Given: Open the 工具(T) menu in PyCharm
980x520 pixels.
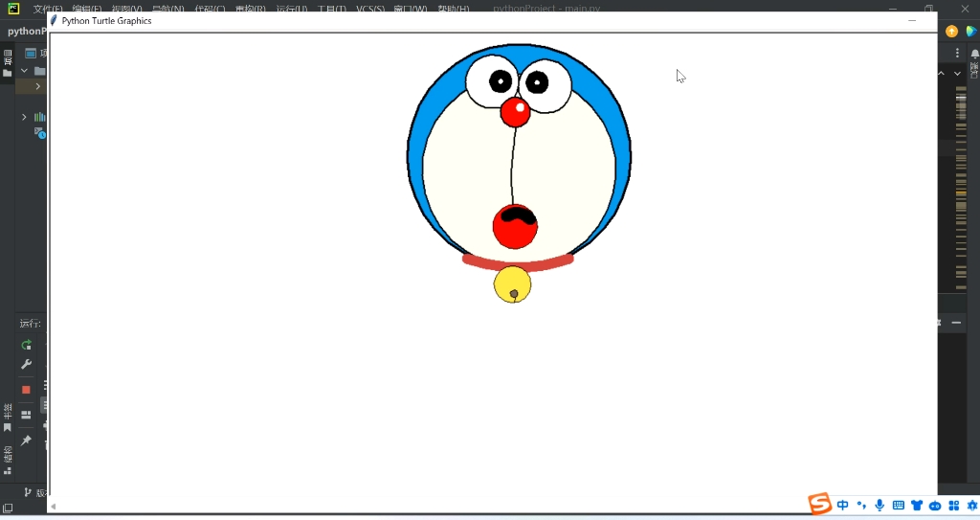Looking at the screenshot, I should click(x=331, y=9).
